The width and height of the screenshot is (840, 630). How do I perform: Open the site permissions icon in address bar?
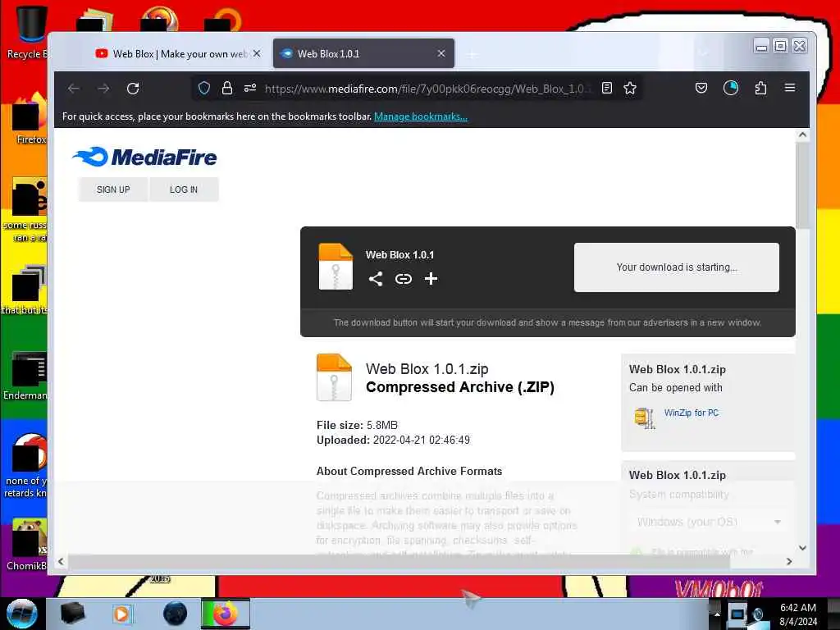250,88
